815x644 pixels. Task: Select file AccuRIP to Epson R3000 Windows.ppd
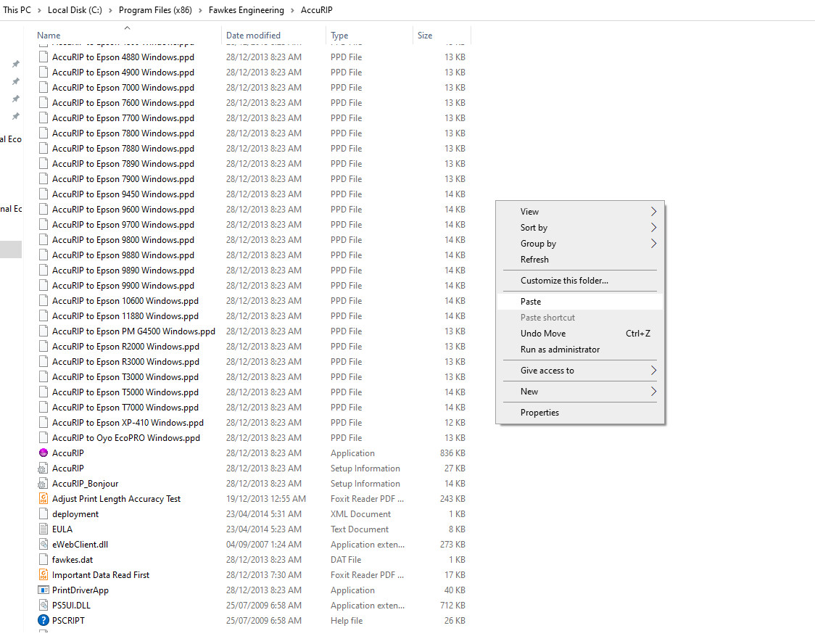coord(125,362)
